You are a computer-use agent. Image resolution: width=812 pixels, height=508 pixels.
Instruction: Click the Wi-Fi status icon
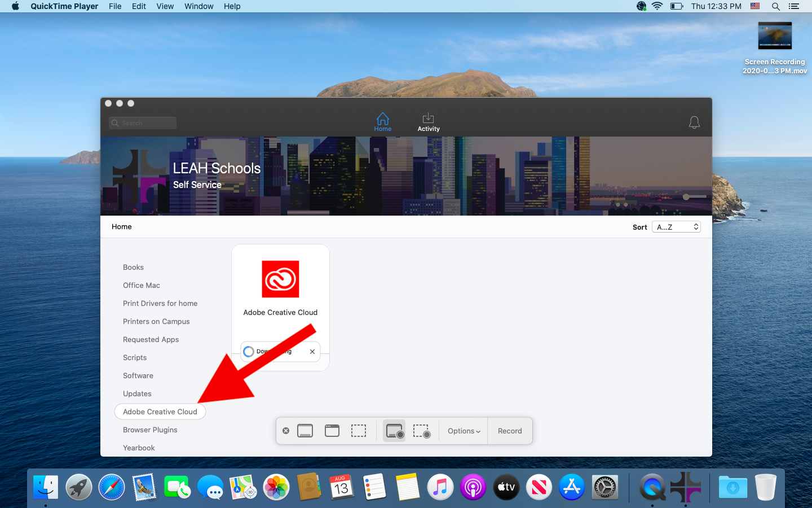pyautogui.click(x=657, y=6)
